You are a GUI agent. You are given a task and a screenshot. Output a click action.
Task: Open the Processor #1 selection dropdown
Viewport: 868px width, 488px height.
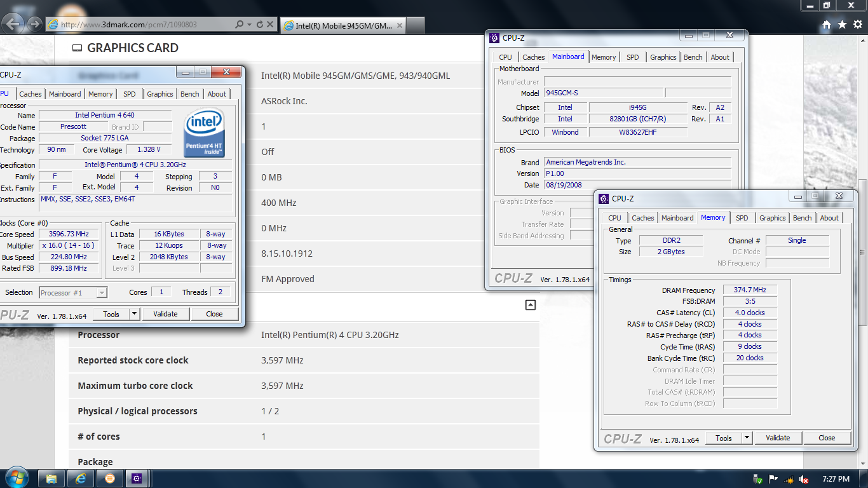click(x=73, y=293)
